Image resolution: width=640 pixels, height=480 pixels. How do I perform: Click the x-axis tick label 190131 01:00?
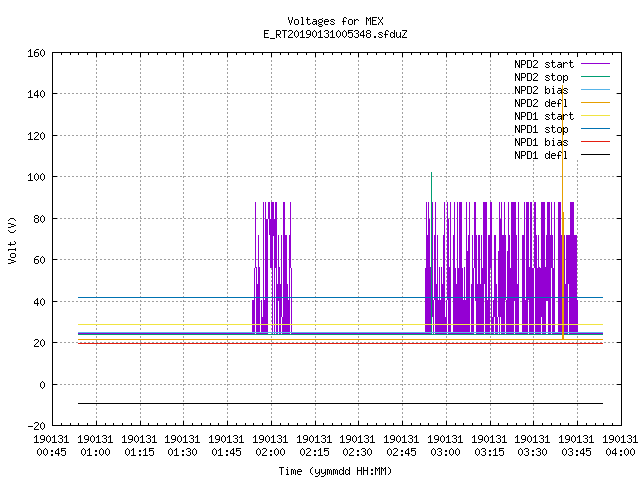coord(95,446)
